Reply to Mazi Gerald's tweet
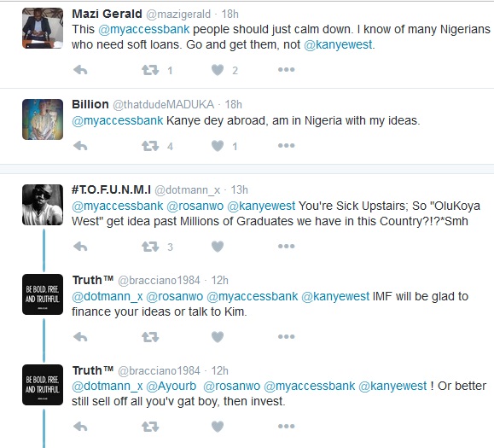Image resolution: width=494 pixels, height=448 pixels. pyautogui.click(x=80, y=70)
